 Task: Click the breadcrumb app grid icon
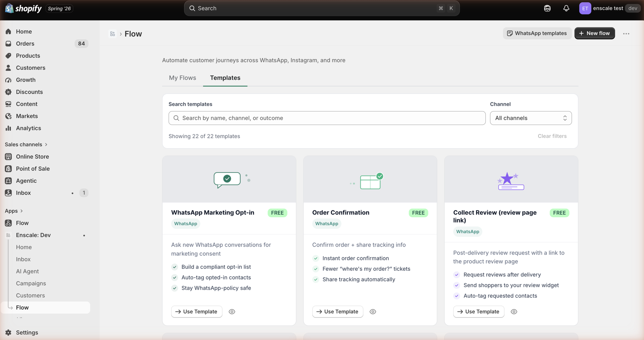(x=113, y=34)
